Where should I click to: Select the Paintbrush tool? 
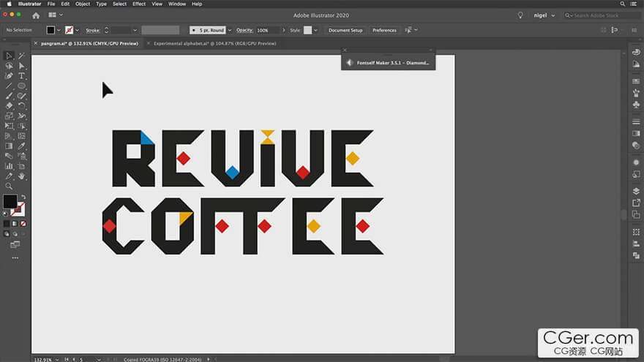point(9,96)
